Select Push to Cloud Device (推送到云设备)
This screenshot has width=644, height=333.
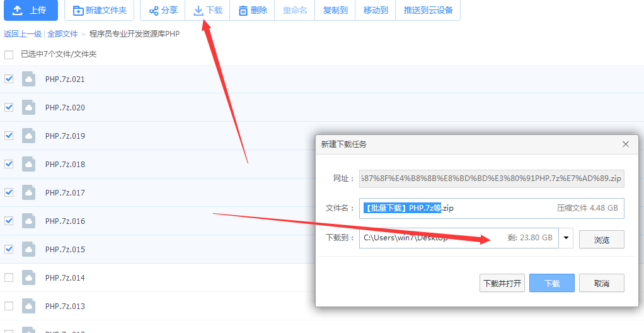click(428, 10)
